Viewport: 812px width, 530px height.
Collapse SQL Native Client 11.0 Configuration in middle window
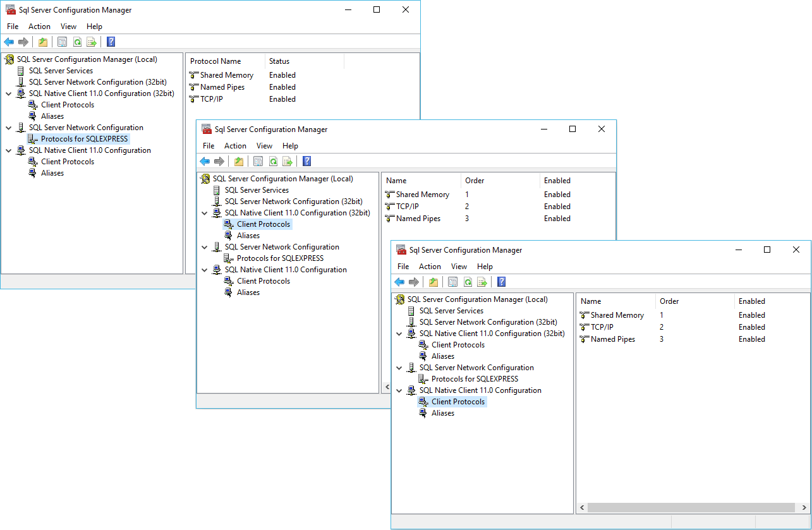205,270
